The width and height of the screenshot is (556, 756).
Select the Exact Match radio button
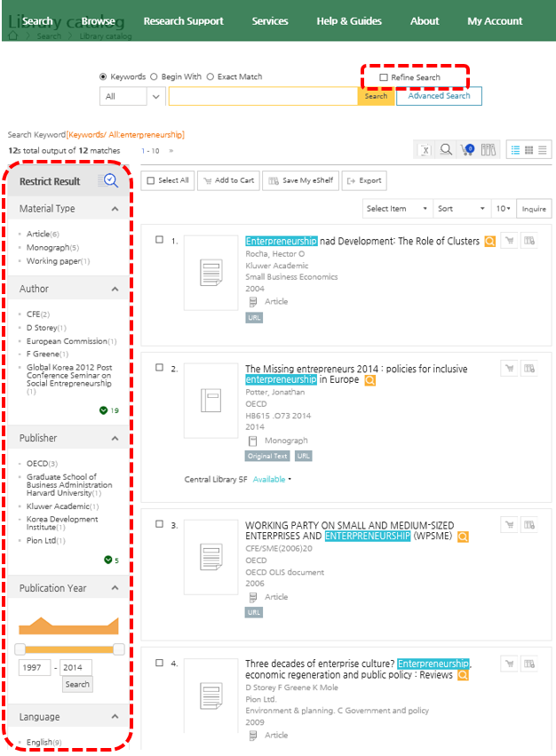[x=210, y=77]
